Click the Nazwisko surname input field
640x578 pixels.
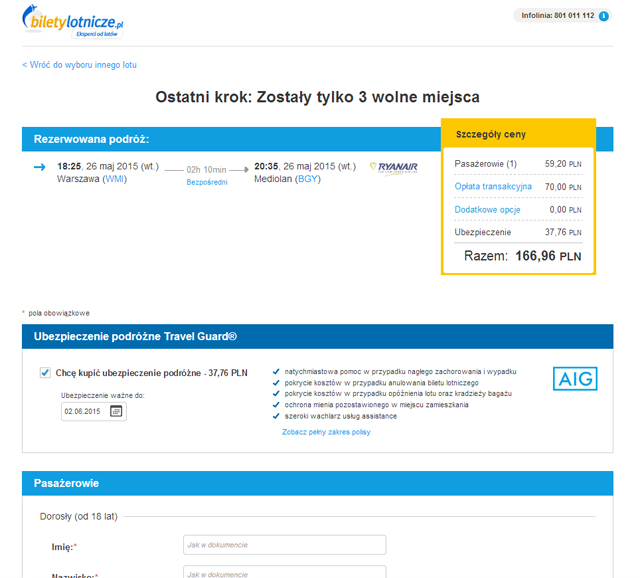pyautogui.click(x=284, y=573)
